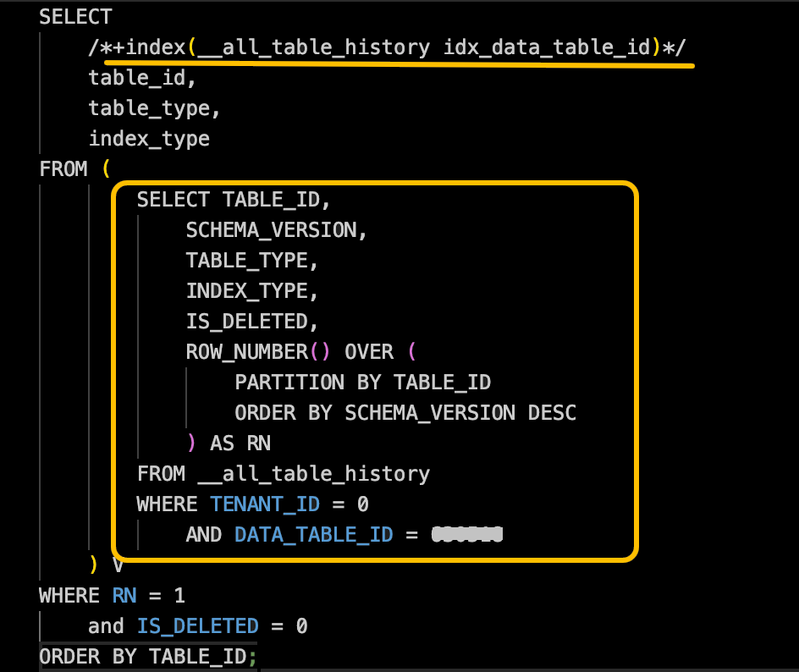Click the final ORDER BY TABLE_ID line

tap(148, 657)
